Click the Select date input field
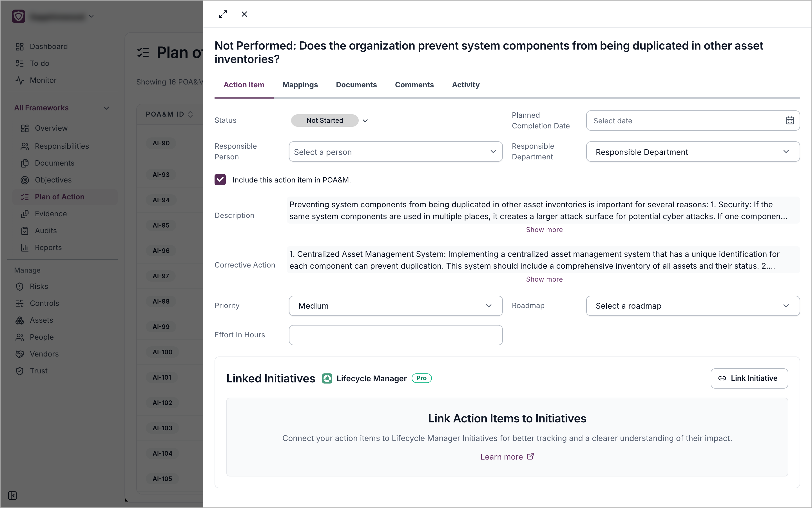 693,120
